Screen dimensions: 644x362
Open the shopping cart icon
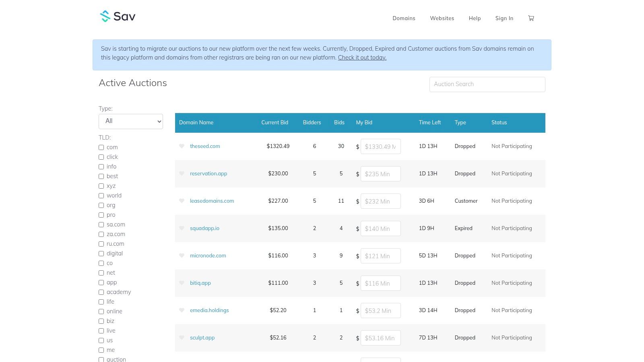pyautogui.click(x=531, y=18)
